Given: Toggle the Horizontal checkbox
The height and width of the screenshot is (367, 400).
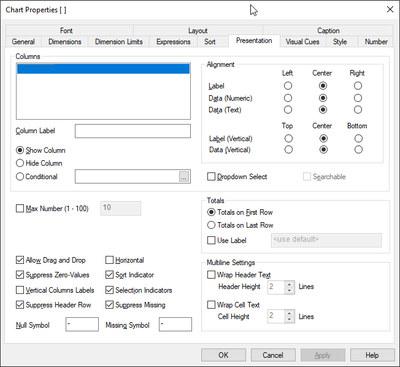Looking at the screenshot, I should point(109,260).
